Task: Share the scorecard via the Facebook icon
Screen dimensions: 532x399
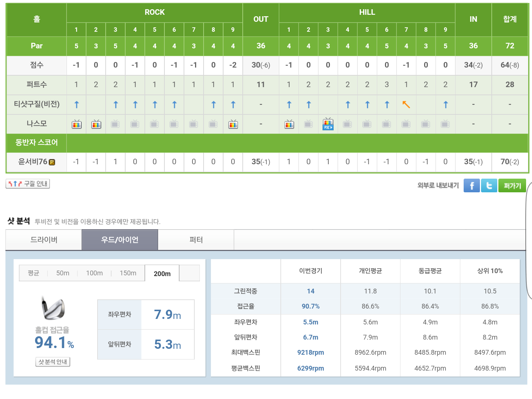Action: click(x=471, y=186)
